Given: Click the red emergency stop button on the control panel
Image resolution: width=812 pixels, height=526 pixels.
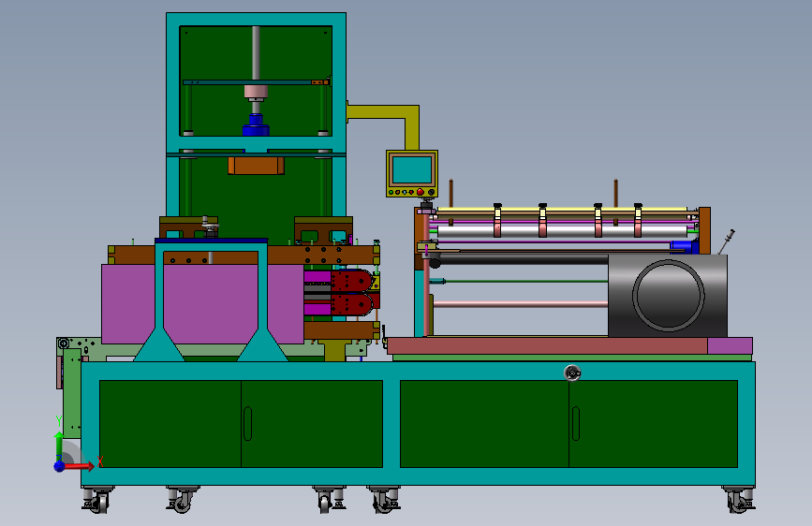Looking at the screenshot, I should 420,192.
